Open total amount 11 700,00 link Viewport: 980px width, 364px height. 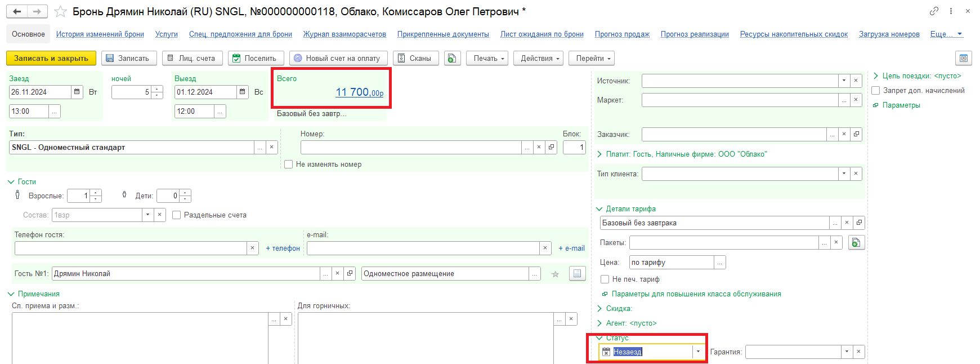pos(359,92)
